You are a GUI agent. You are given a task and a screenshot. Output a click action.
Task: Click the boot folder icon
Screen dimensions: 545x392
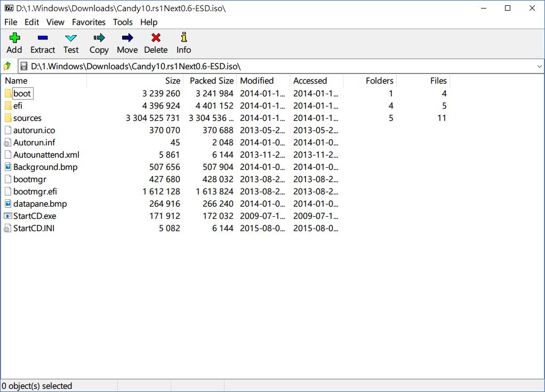tap(8, 93)
